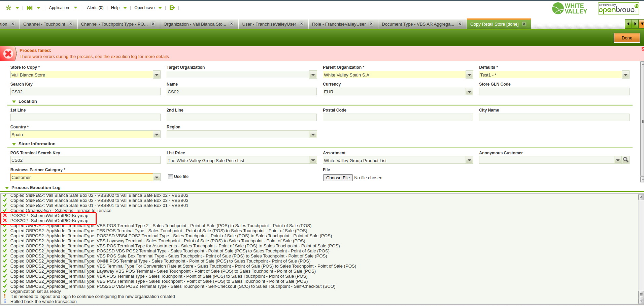Image resolution: width=644 pixels, height=306 pixels.
Task: Close the Channel - Touchpoint tab
Action: coord(71,24)
